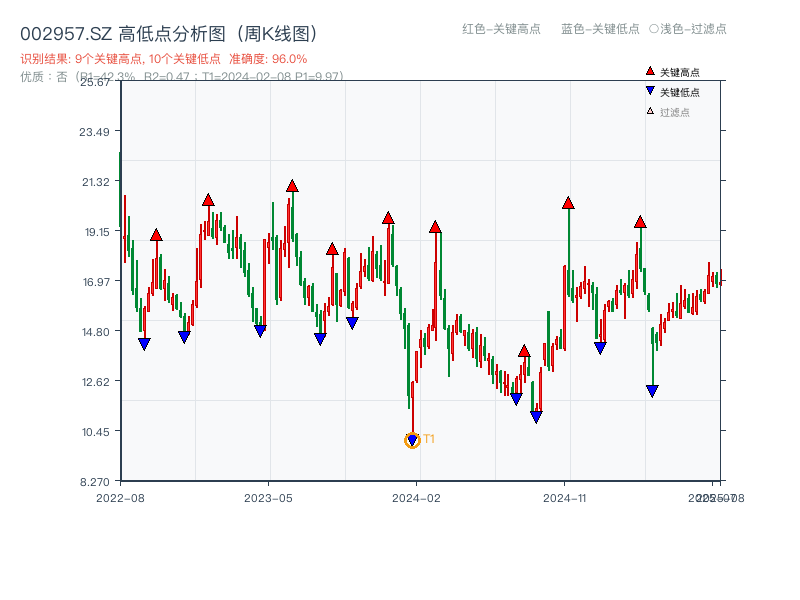The image size is (800, 600).
Task: Click the orange T1 circle marker
Action: tap(412, 439)
